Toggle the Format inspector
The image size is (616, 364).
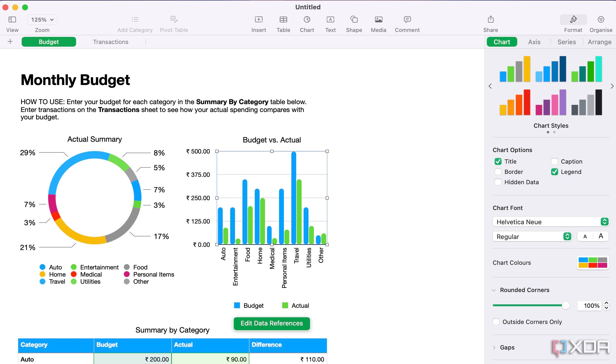(573, 20)
